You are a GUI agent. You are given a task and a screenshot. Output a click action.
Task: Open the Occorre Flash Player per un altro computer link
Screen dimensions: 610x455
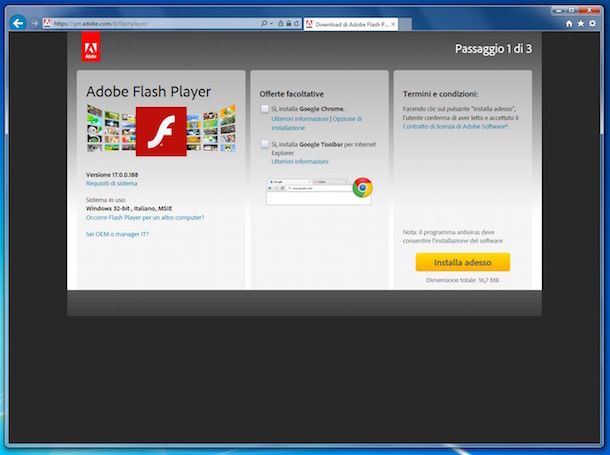[145, 217]
